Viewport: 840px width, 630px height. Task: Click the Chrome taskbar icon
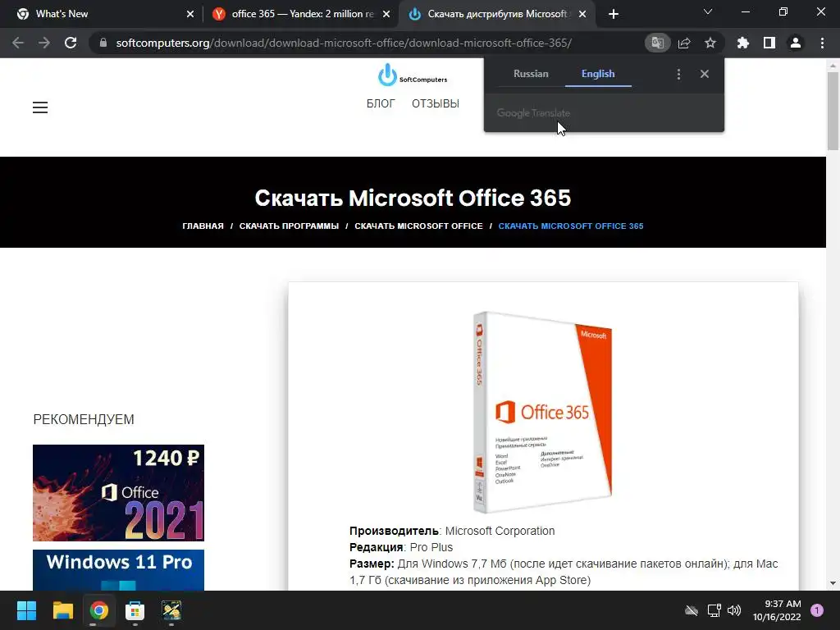99,610
